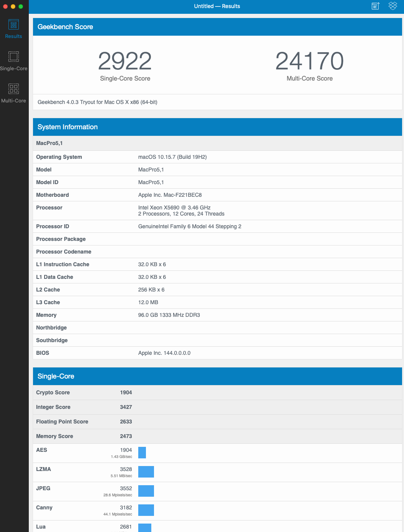Click the AES workload label
The height and width of the screenshot is (532, 404).
click(x=41, y=450)
